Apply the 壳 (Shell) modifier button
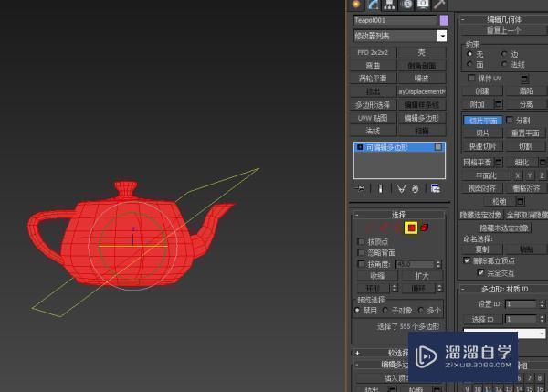 point(422,52)
